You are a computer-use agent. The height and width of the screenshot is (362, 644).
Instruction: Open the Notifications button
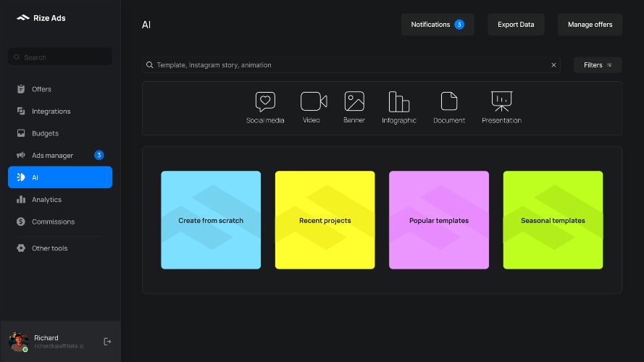tap(438, 25)
